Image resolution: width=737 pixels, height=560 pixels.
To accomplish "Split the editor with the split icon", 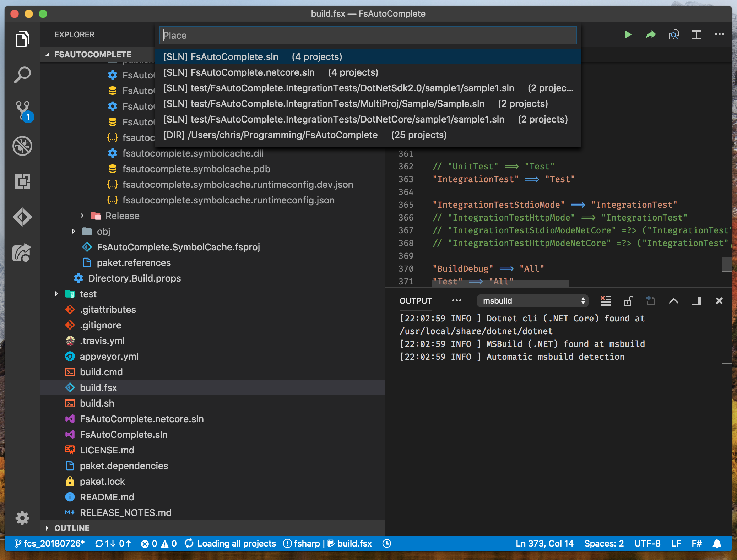I will pos(697,34).
